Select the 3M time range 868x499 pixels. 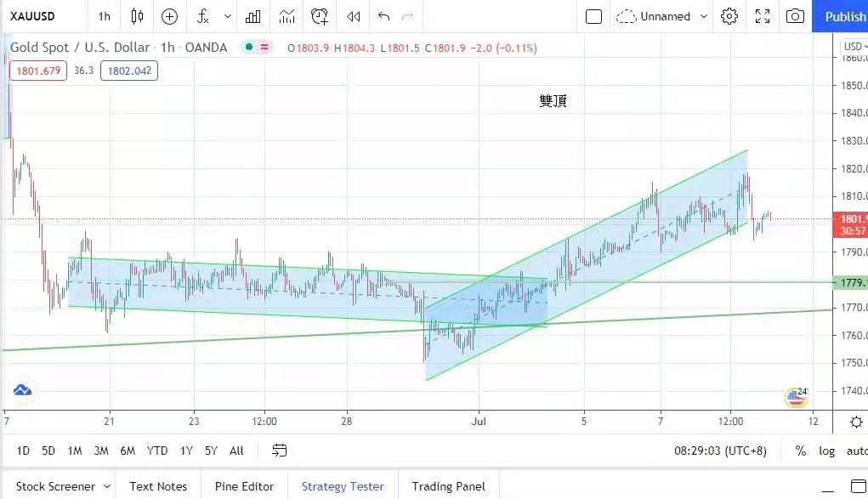tap(100, 451)
